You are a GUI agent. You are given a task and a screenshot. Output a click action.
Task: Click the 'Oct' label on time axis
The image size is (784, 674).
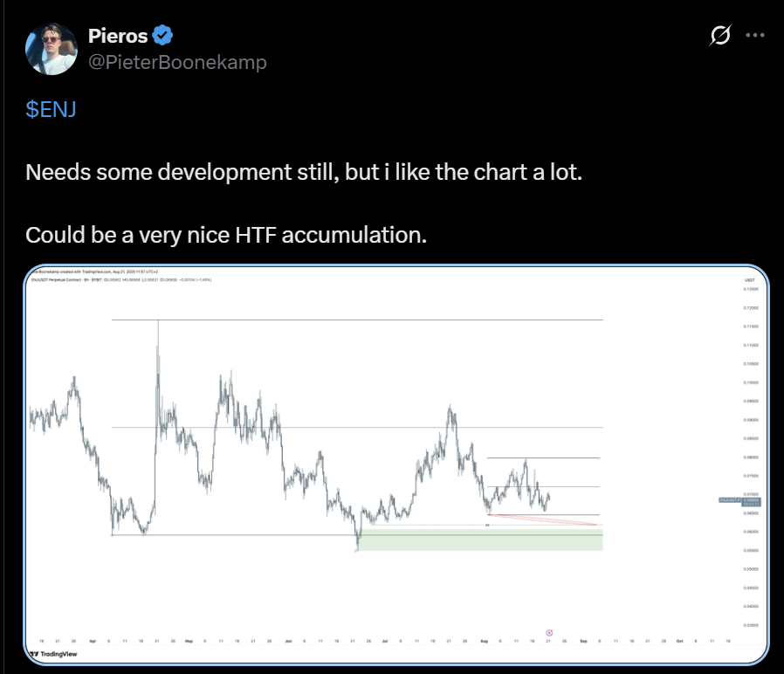pyautogui.click(x=678, y=640)
